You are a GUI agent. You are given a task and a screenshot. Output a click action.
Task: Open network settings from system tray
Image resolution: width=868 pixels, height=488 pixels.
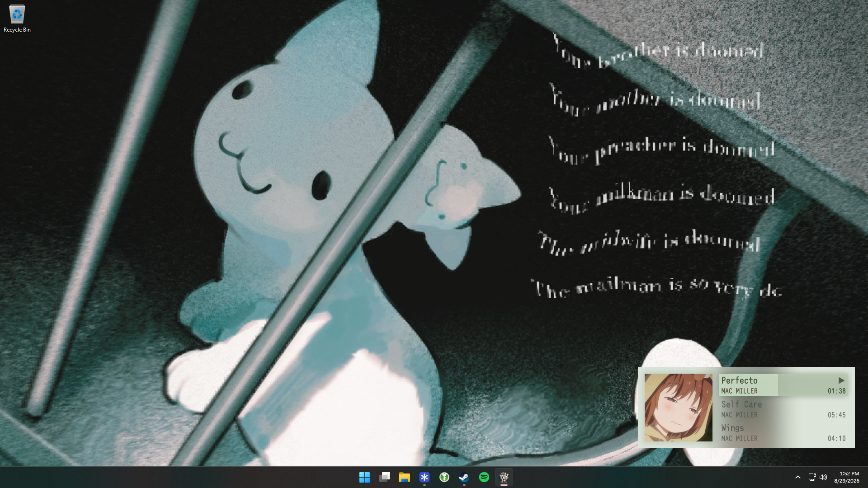pos(812,477)
